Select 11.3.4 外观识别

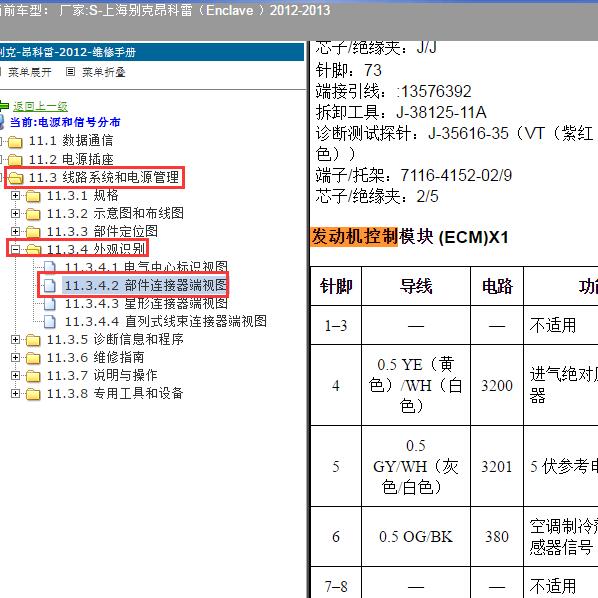click(96, 249)
